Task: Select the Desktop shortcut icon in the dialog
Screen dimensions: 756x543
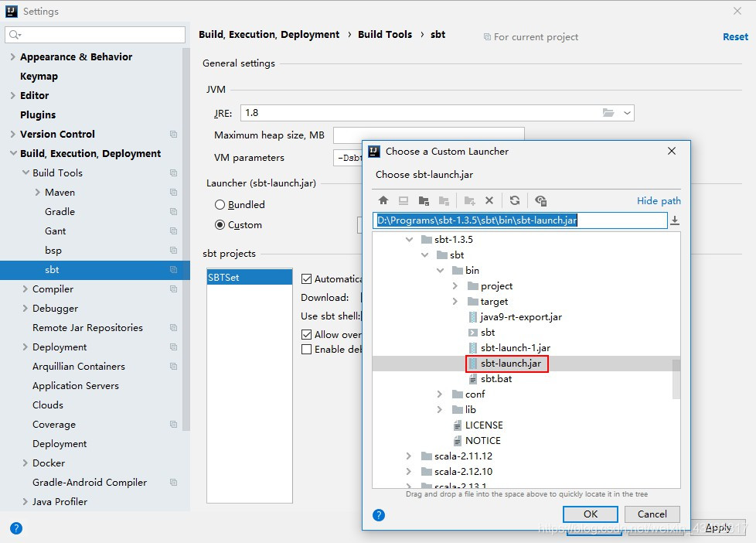Action: pyautogui.click(x=403, y=200)
